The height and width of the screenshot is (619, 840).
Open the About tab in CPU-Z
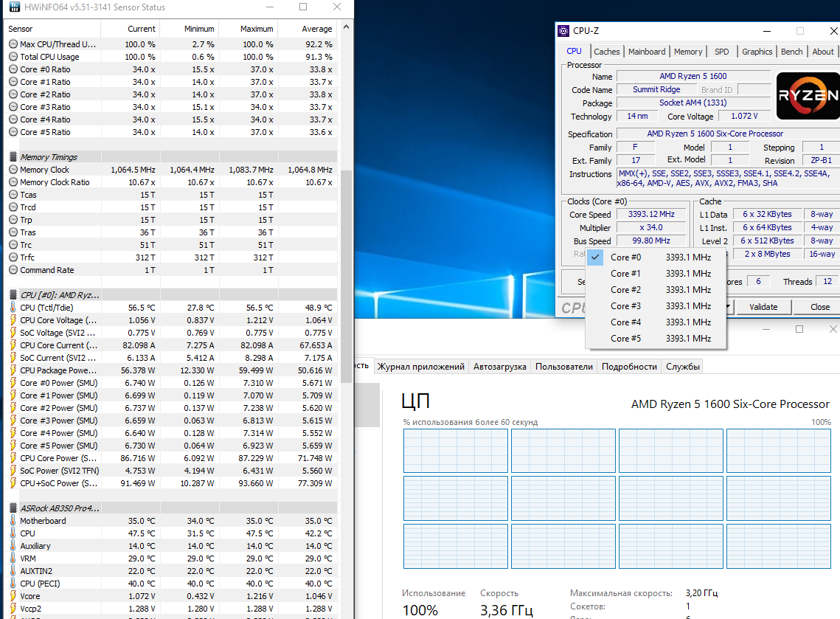[x=823, y=52]
